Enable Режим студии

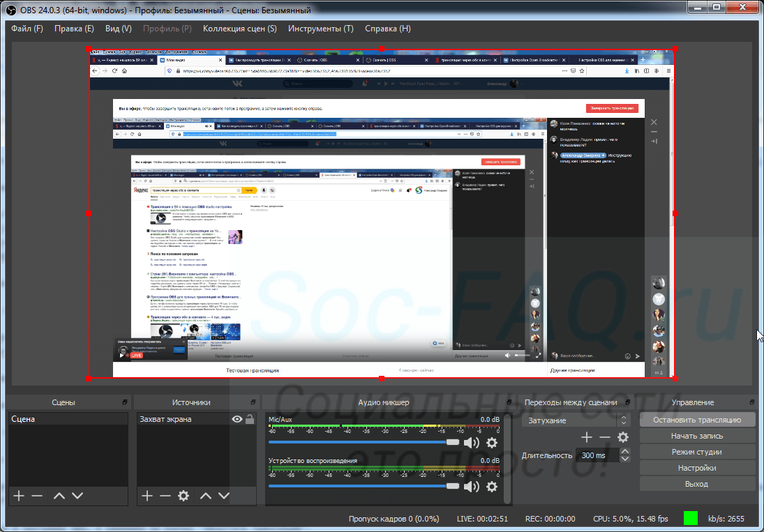tap(697, 452)
